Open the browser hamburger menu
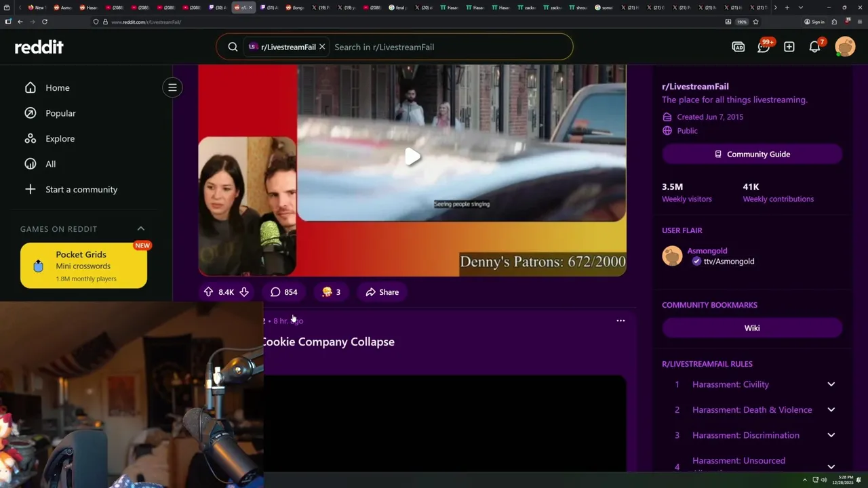Screen dimensions: 868x488 click(859, 22)
